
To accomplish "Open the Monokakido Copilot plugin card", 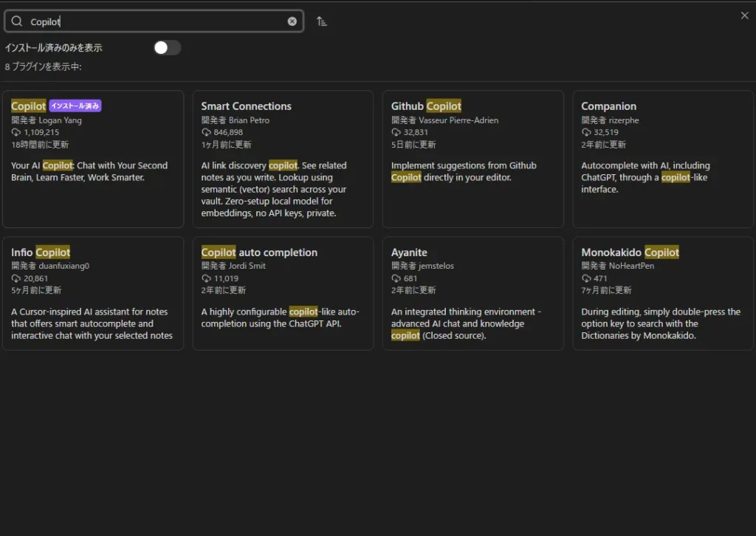I will click(x=663, y=293).
